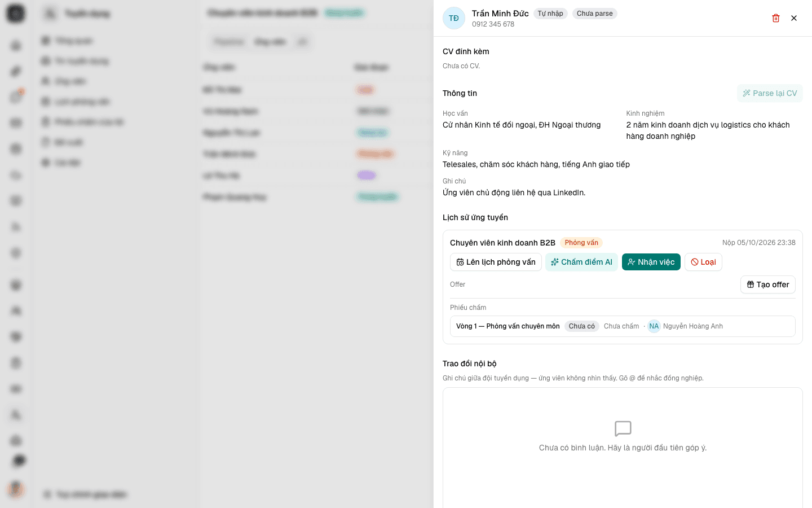Click phone number 0912 345 678
Viewport: 812px width, 508px height.
493,24
